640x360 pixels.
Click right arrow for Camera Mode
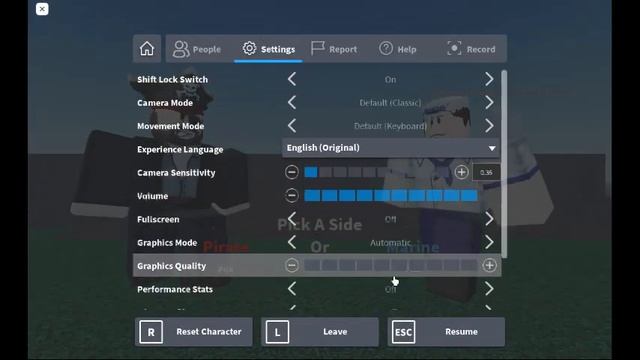[489, 102]
